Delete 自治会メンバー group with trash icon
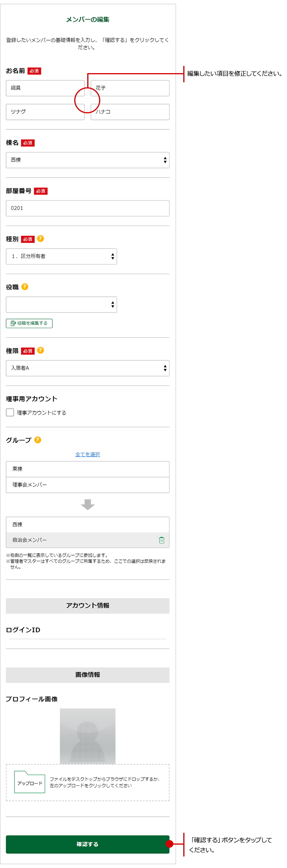The image size is (287, 868). (x=161, y=540)
